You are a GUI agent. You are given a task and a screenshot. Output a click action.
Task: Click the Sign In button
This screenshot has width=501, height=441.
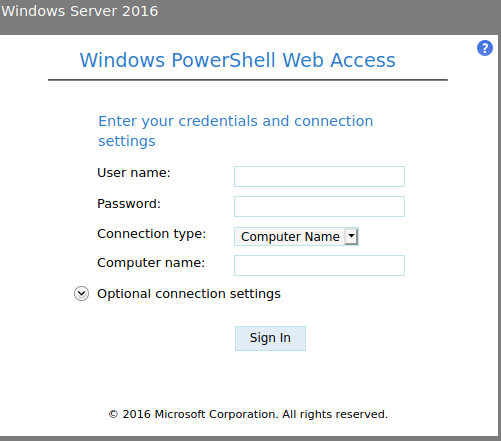[x=270, y=338]
